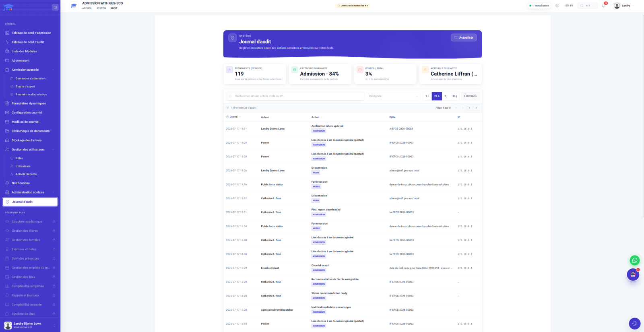
Task: Select Journal d'audit in the sidebar
Action: click(x=30, y=202)
